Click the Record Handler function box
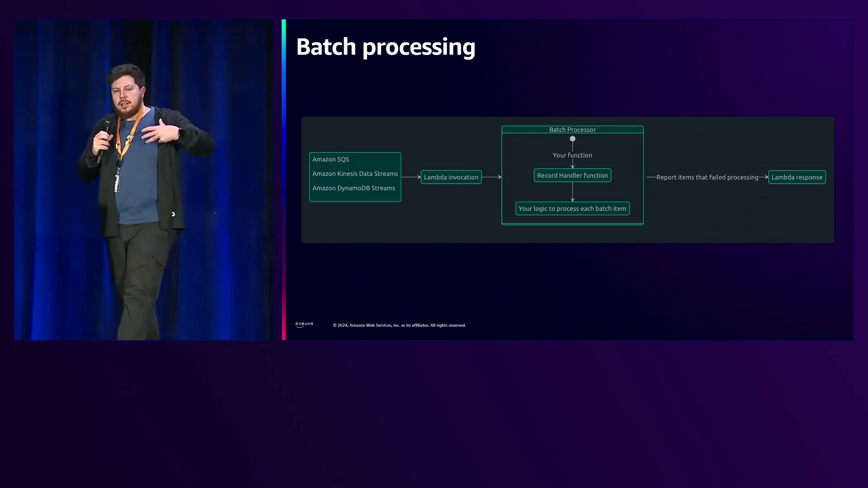Viewport: 868px width, 488px height. (x=572, y=175)
